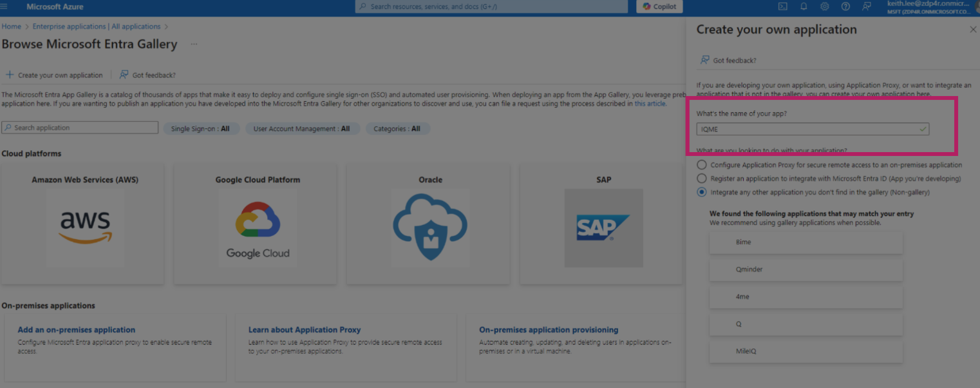Screen dimensions: 980x388
Task: Choose the Bime suggested application
Action: tap(806, 242)
